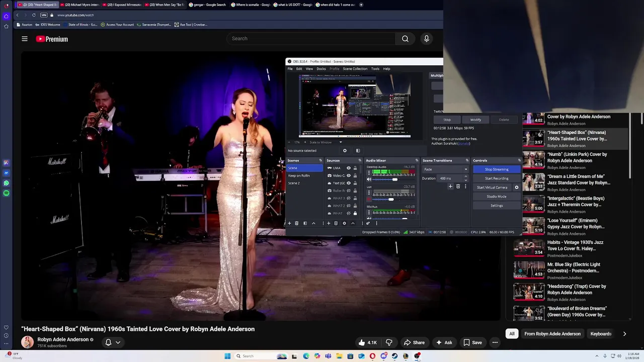Click the like thumbs-up button showing 4.1K
644x362 pixels.
coord(367,342)
